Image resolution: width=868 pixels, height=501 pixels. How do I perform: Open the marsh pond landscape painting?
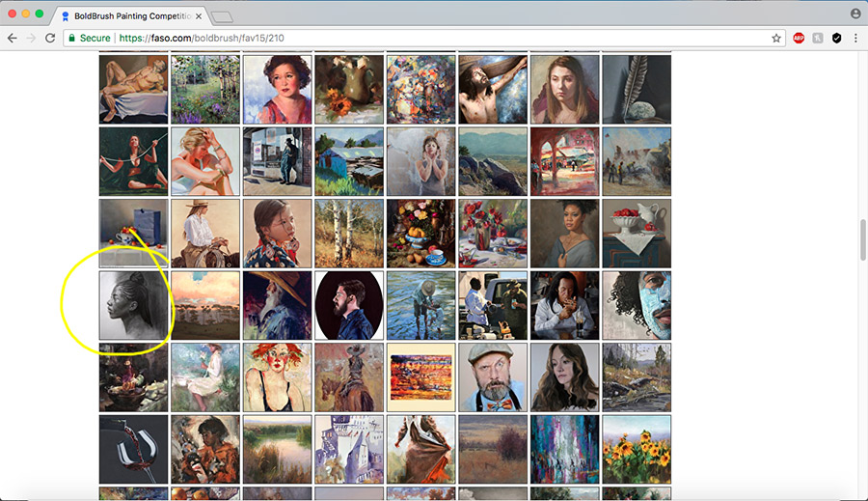(278, 450)
